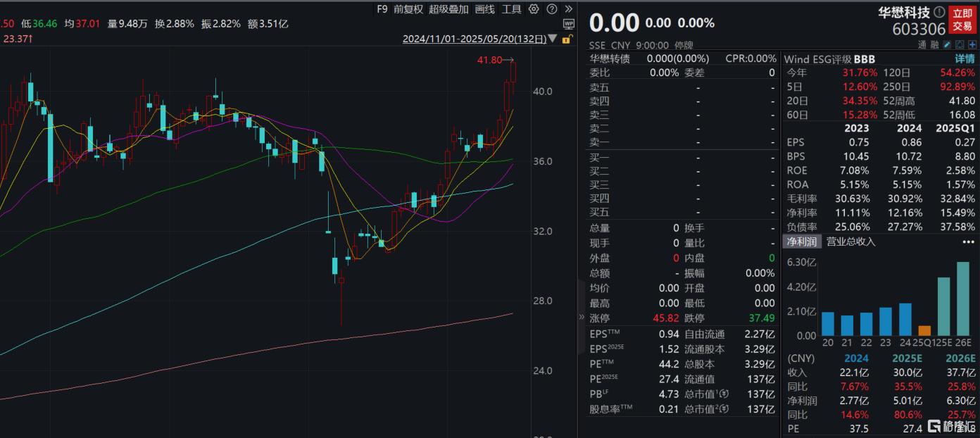Click the 2025Q1 financial column header

click(954, 128)
